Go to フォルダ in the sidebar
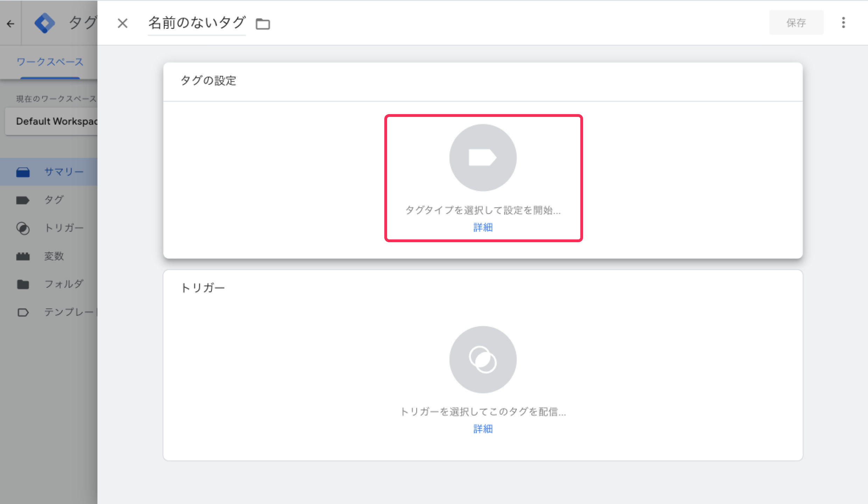 coord(64,284)
